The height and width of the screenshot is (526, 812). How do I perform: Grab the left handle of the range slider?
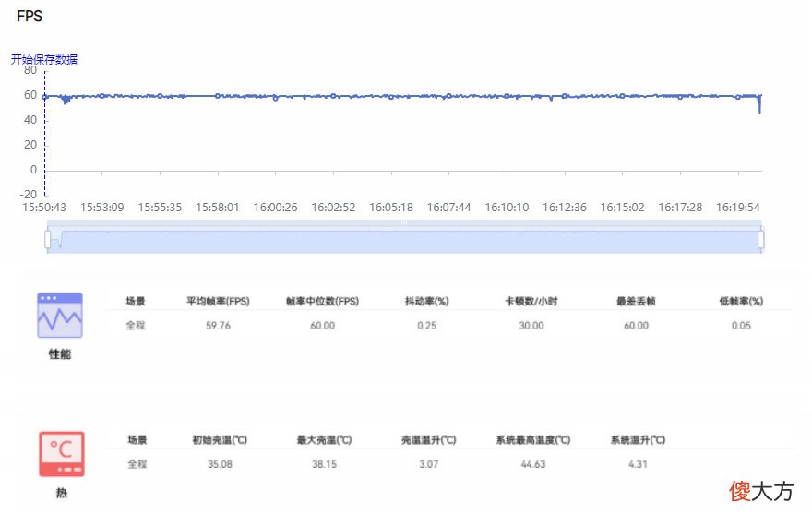point(48,240)
